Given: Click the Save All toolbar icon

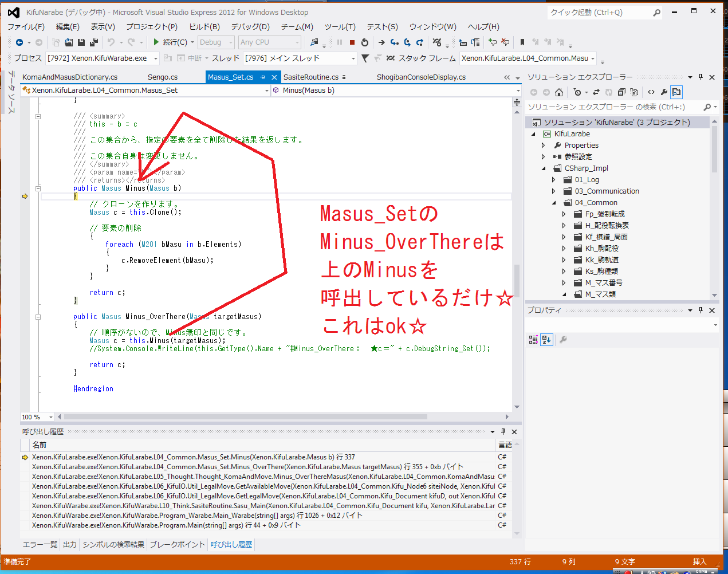Looking at the screenshot, I should (x=93, y=42).
